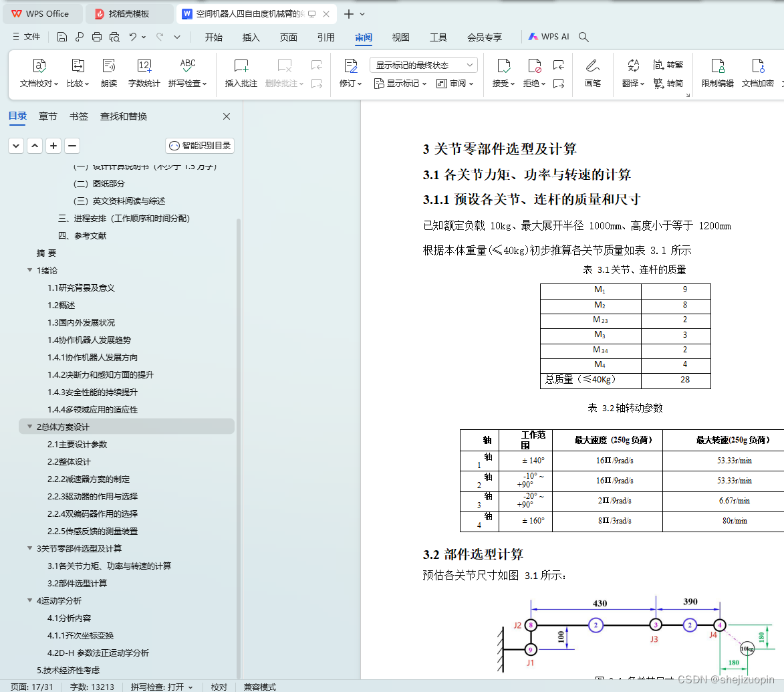This screenshot has height=692, width=784.
Task: Go to 2.2.2减速器方案的制定 in outline
Action: tap(88, 479)
